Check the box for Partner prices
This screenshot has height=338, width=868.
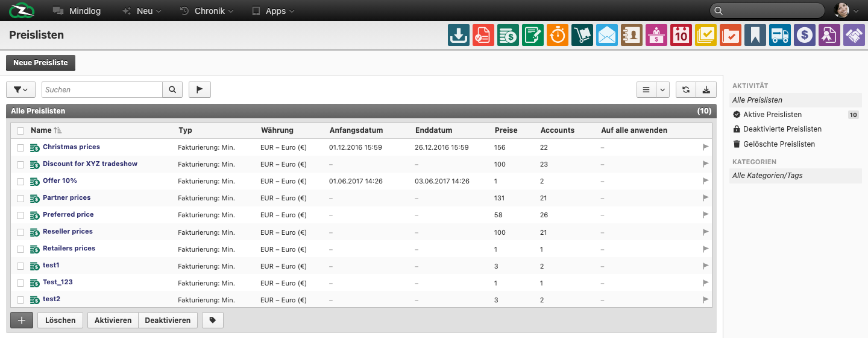click(x=20, y=198)
